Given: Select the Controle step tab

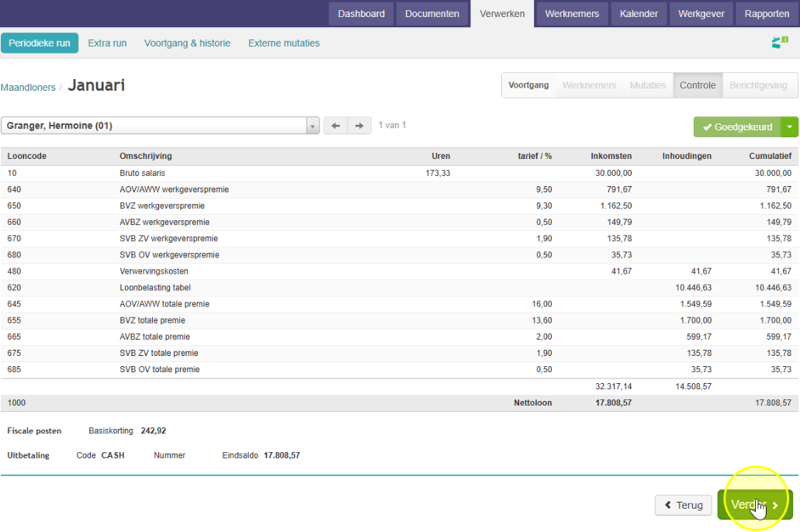Looking at the screenshot, I should (698, 85).
